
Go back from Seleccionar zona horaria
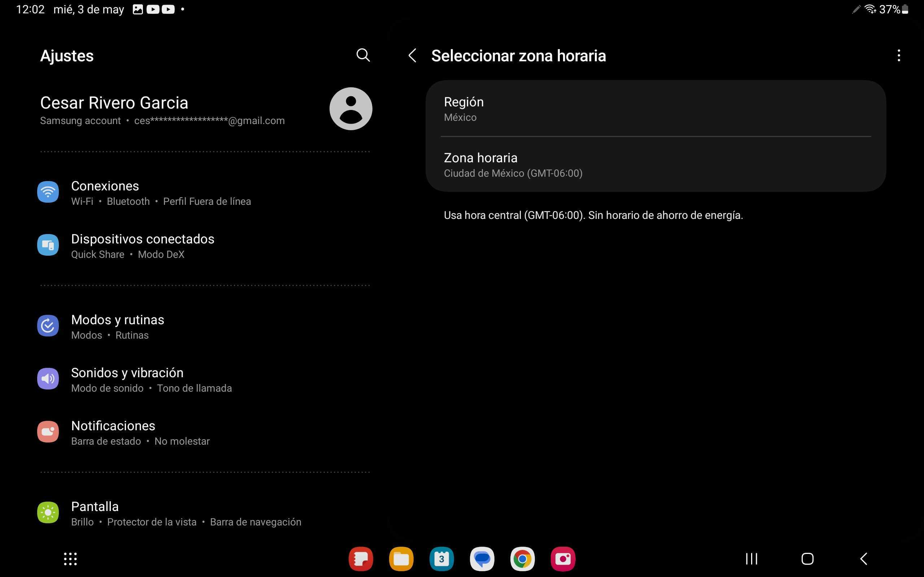point(412,56)
